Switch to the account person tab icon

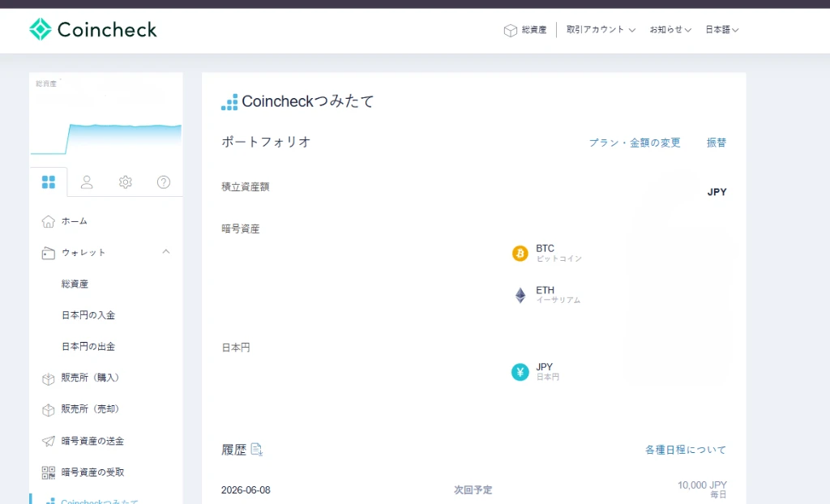click(x=87, y=182)
